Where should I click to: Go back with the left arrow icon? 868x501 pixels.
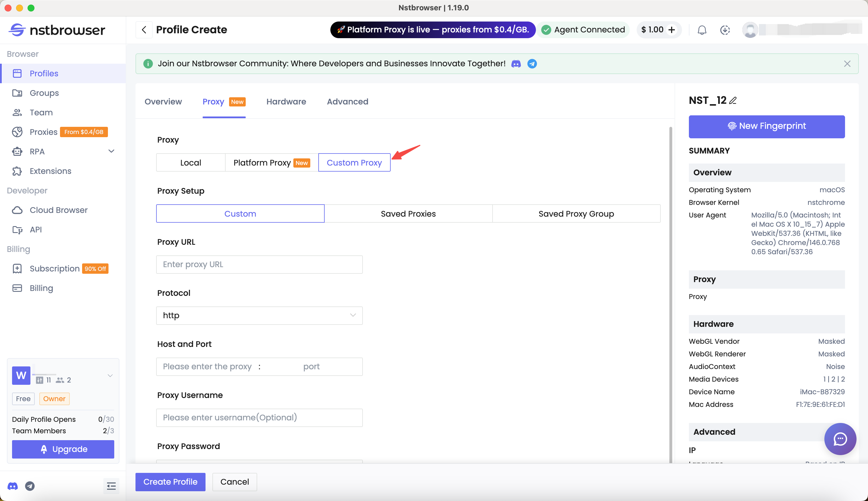pyautogui.click(x=144, y=30)
